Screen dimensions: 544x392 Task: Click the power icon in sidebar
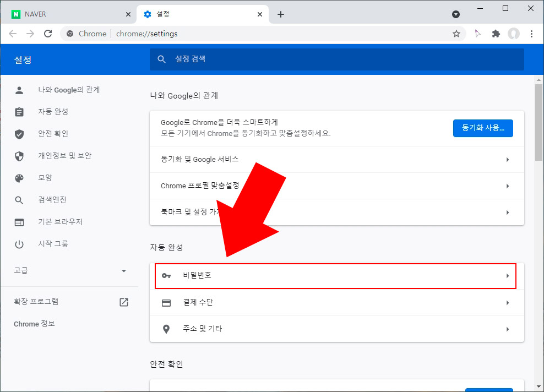click(x=19, y=244)
